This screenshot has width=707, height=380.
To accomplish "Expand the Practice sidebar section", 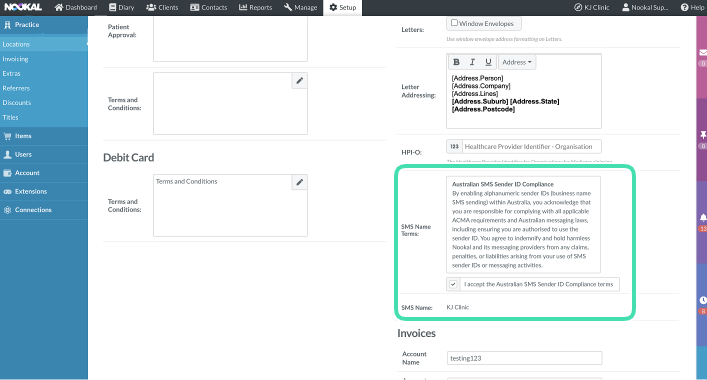I will [x=44, y=25].
